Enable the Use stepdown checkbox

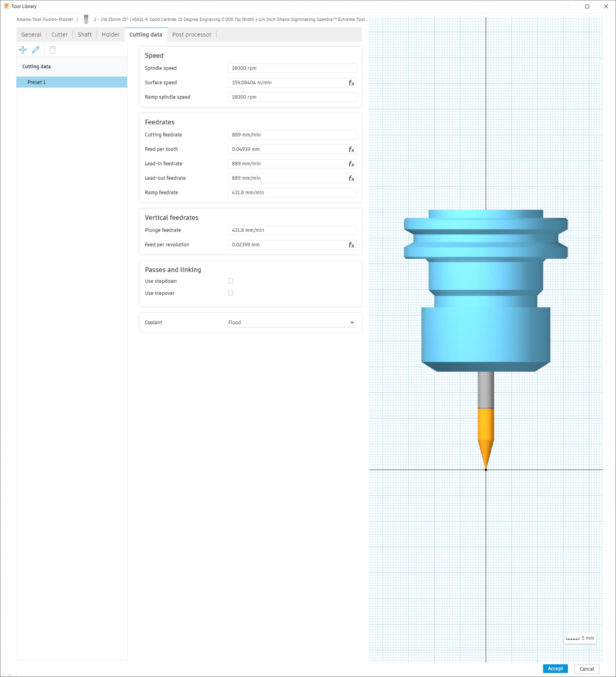(230, 281)
